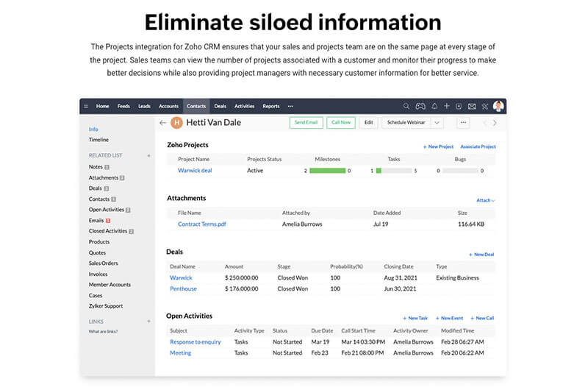Open the Activities tab
Viewport: 588px width, 390px height.
tap(244, 106)
